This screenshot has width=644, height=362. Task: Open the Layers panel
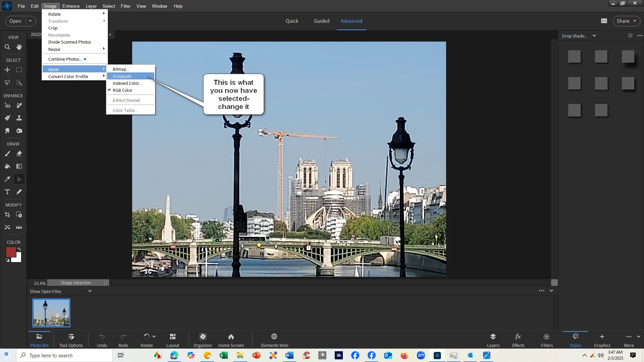pos(493,340)
